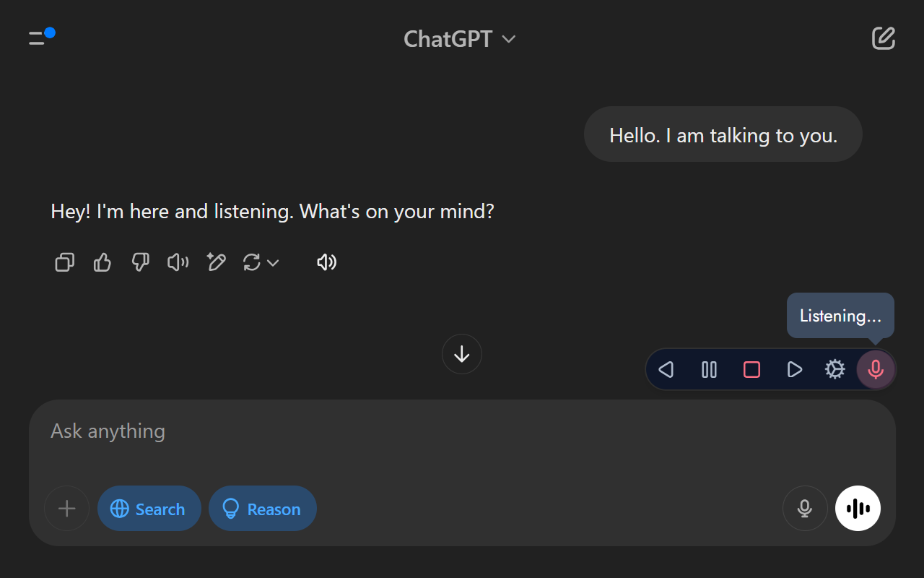Rate the response with thumbs down
This screenshot has width=924, height=578.
[140, 262]
